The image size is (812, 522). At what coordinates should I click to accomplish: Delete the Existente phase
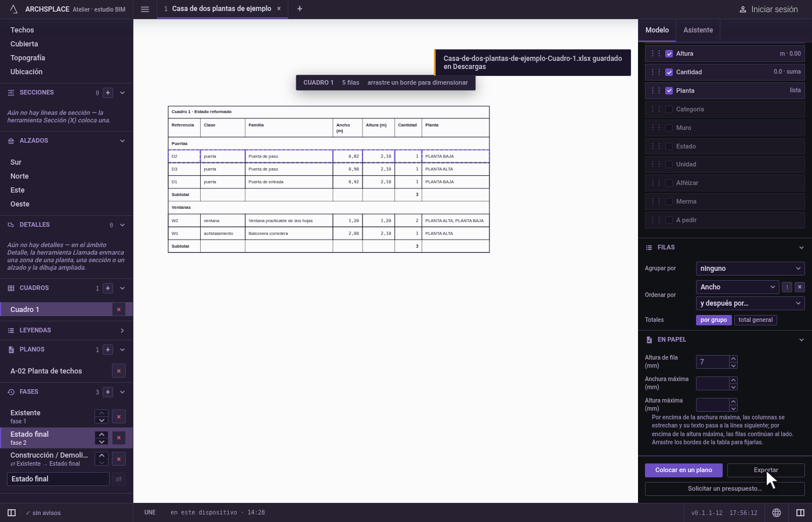(x=119, y=417)
